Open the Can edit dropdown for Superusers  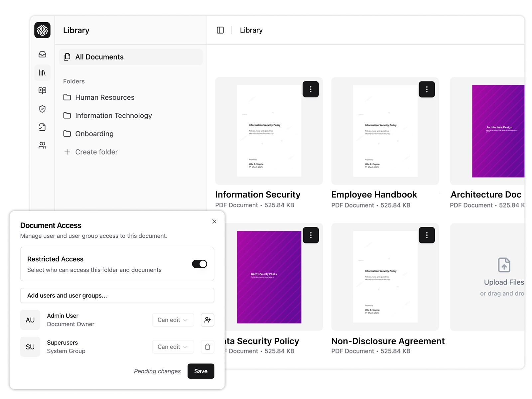coord(173,347)
